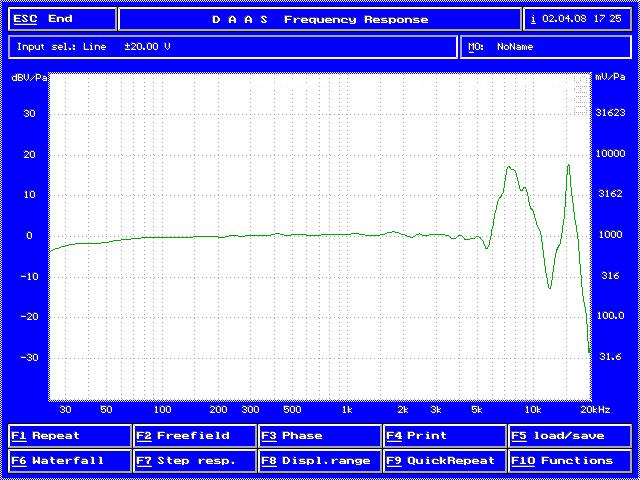Screen dimensions: 640x480
Task: Click the DAAS Frequency Response title bar
Action: (319, 19)
